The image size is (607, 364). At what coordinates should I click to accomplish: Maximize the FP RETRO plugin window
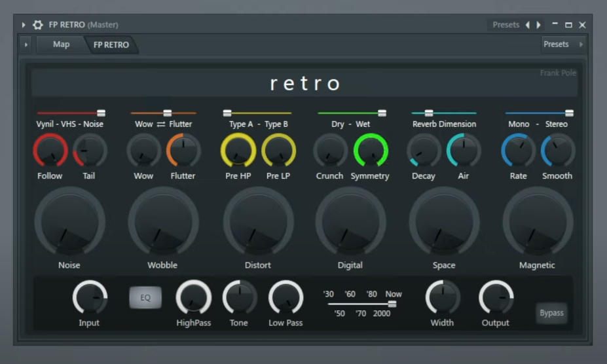point(568,25)
